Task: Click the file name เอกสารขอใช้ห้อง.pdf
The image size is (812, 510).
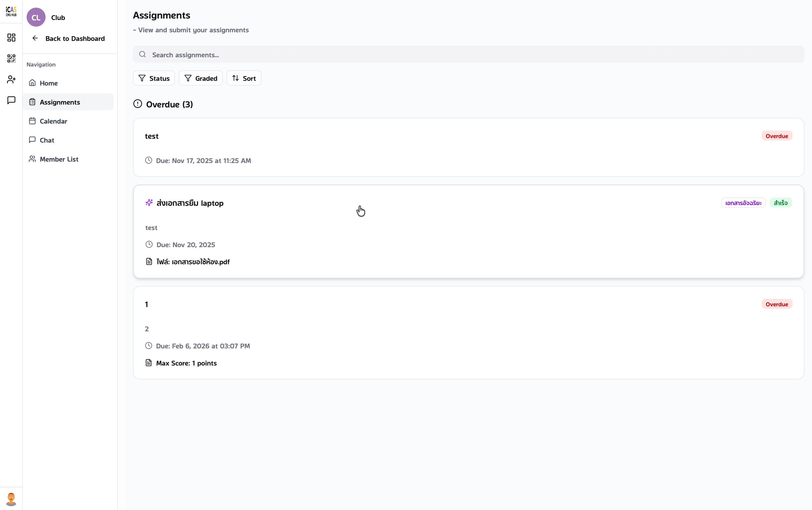Action: pyautogui.click(x=201, y=262)
